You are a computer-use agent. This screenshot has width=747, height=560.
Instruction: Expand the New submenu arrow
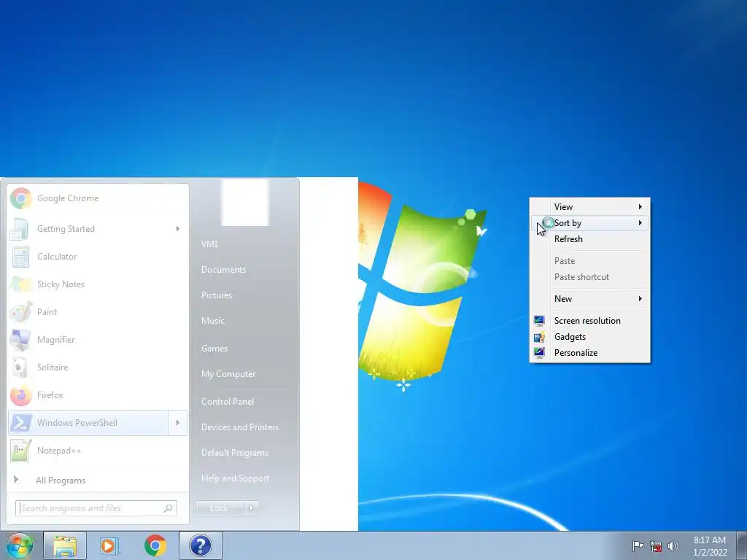640,298
